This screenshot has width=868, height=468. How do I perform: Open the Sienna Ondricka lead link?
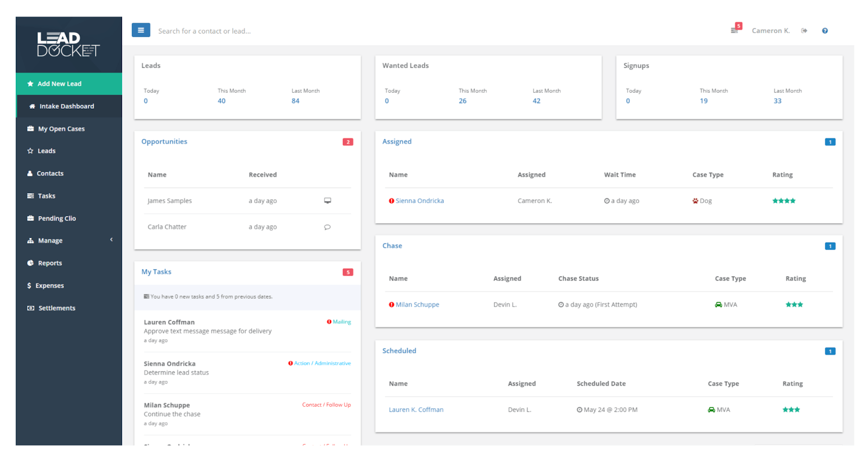click(x=419, y=201)
